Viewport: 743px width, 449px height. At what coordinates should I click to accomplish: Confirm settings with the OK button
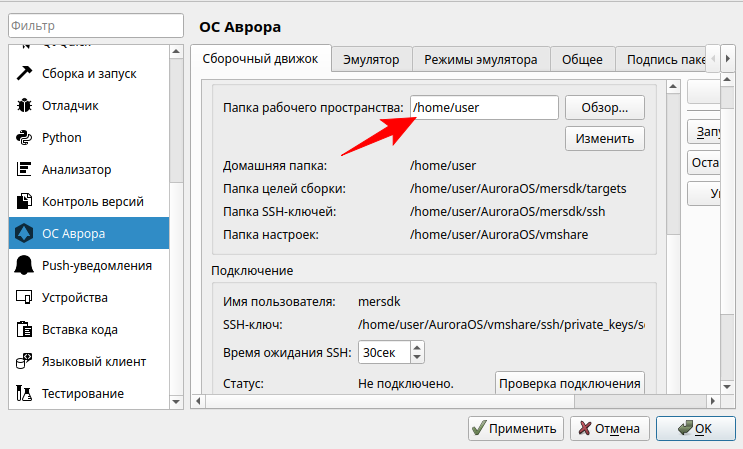pyautogui.click(x=696, y=428)
